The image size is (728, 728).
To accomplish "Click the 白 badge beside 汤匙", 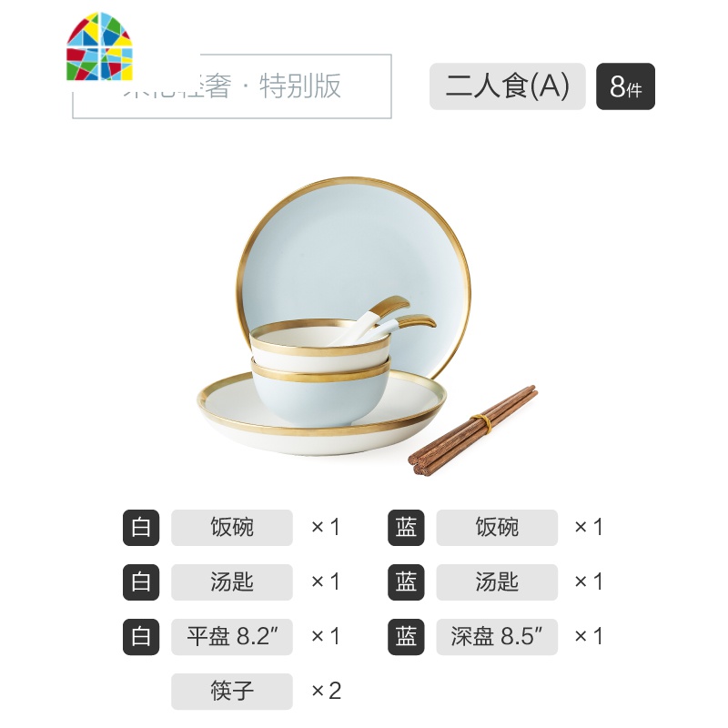I will coord(141,581).
